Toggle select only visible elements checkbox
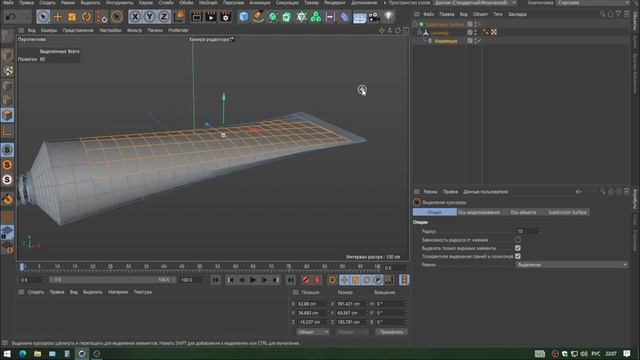640x360 pixels. click(x=518, y=248)
